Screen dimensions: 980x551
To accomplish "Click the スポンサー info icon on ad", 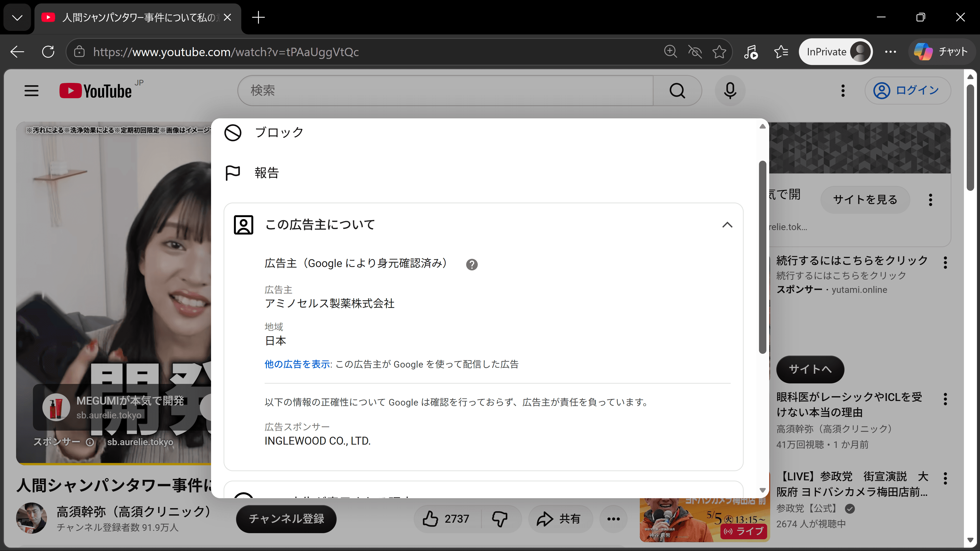I will click(90, 442).
